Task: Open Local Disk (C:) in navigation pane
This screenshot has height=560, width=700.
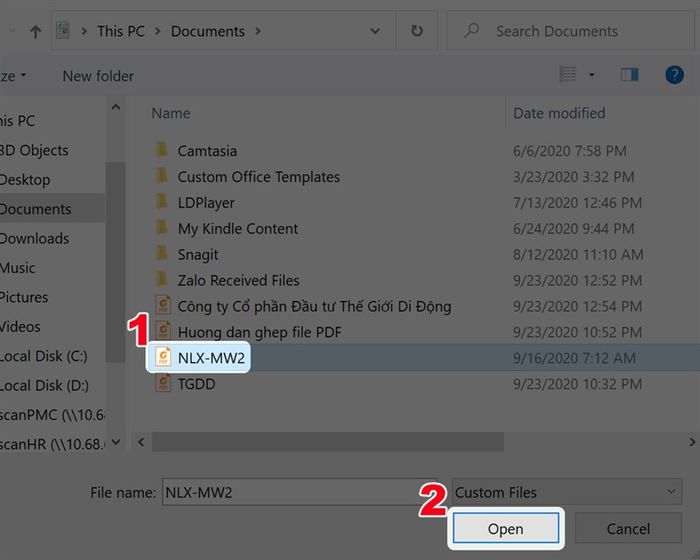Action: point(43,356)
